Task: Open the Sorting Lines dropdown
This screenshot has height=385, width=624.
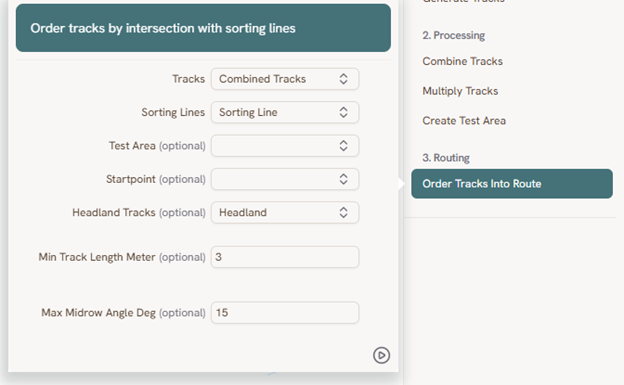Action: 285,112
